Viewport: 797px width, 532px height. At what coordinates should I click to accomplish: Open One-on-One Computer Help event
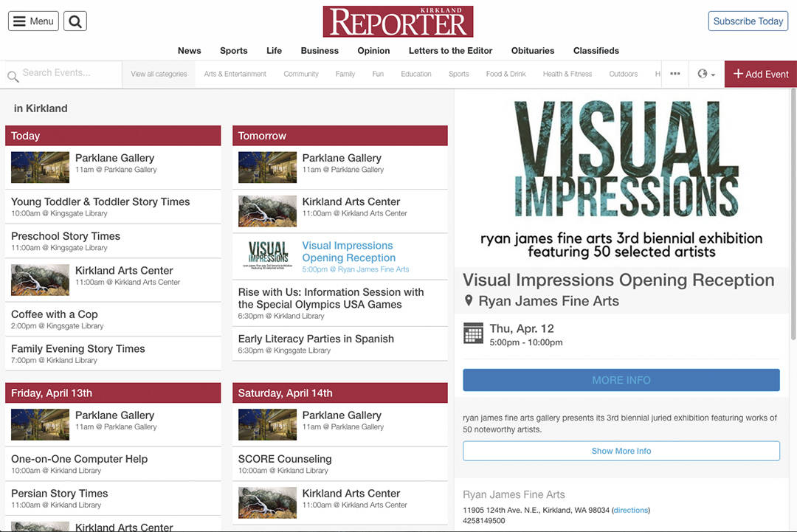click(x=113, y=464)
